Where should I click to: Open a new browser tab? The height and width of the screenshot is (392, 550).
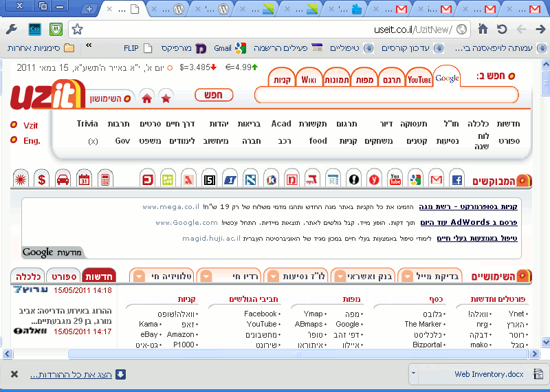89,9
